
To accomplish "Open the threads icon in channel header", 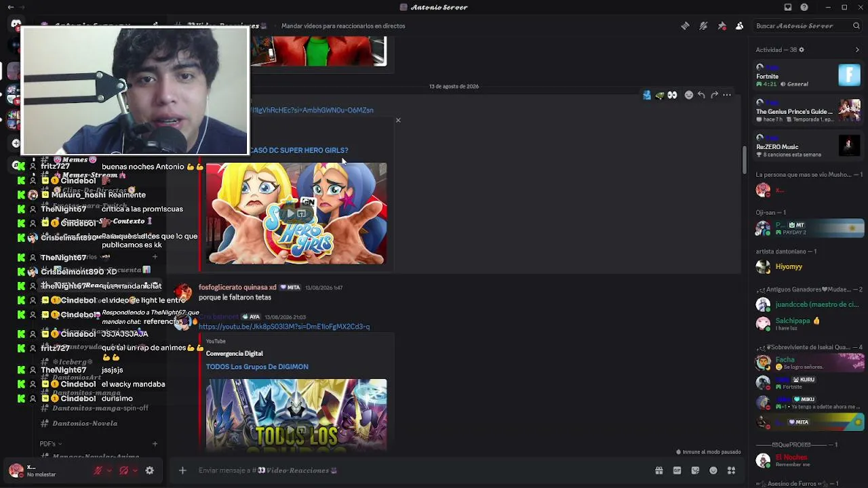I will click(x=685, y=26).
